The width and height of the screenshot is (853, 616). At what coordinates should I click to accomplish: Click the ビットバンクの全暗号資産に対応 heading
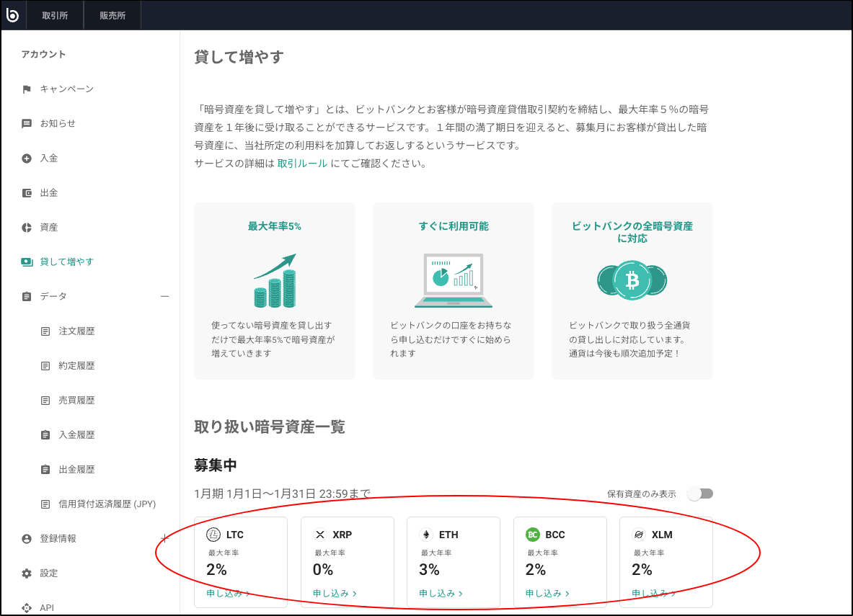[632, 232]
